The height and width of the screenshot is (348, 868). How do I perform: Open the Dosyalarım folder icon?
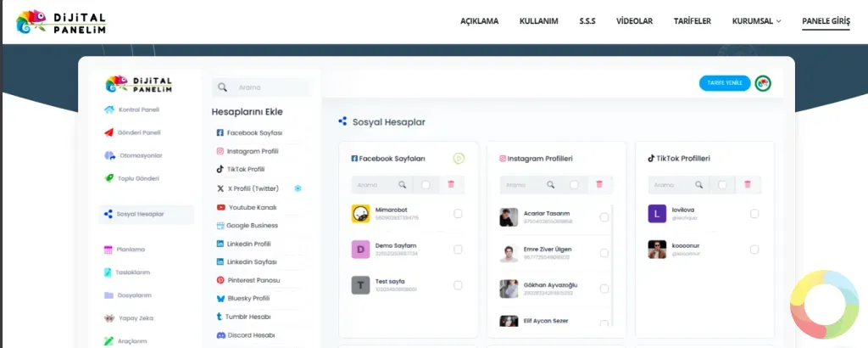pos(108,295)
